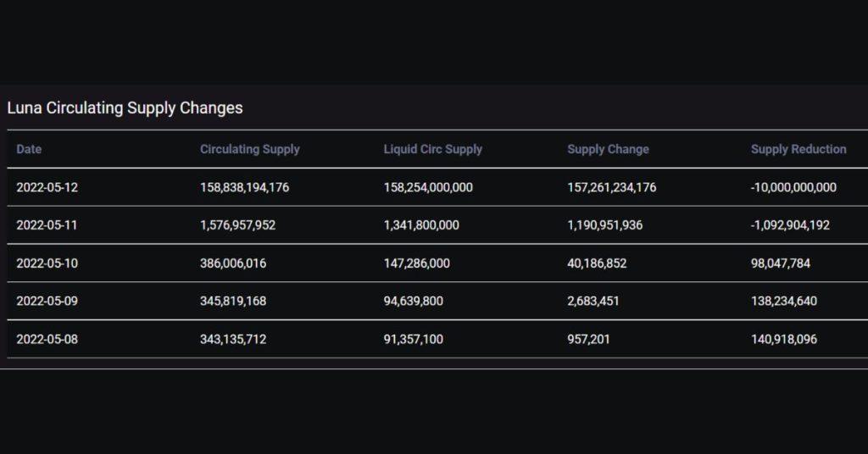
Task: Select the Supply Change column header
Action: click(x=608, y=149)
